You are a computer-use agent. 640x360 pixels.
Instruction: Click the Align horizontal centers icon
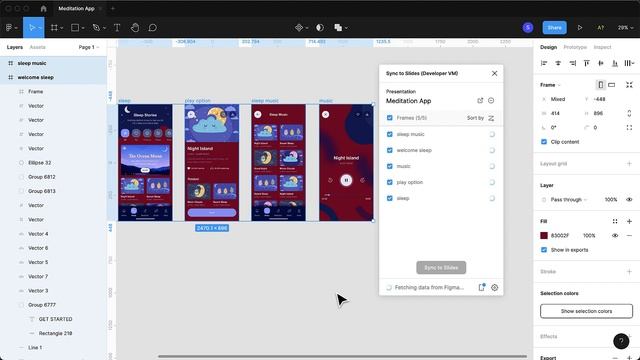[x=558, y=63]
